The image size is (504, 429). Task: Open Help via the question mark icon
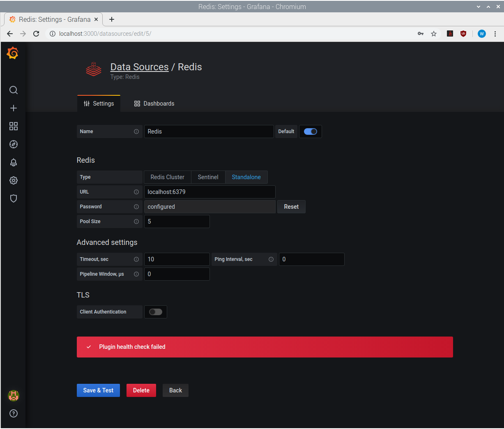point(13,413)
